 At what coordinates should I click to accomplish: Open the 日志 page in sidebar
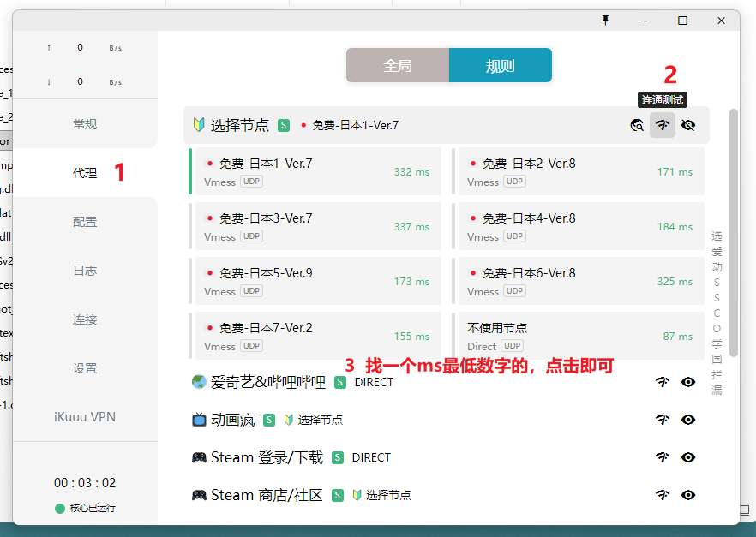pos(85,271)
